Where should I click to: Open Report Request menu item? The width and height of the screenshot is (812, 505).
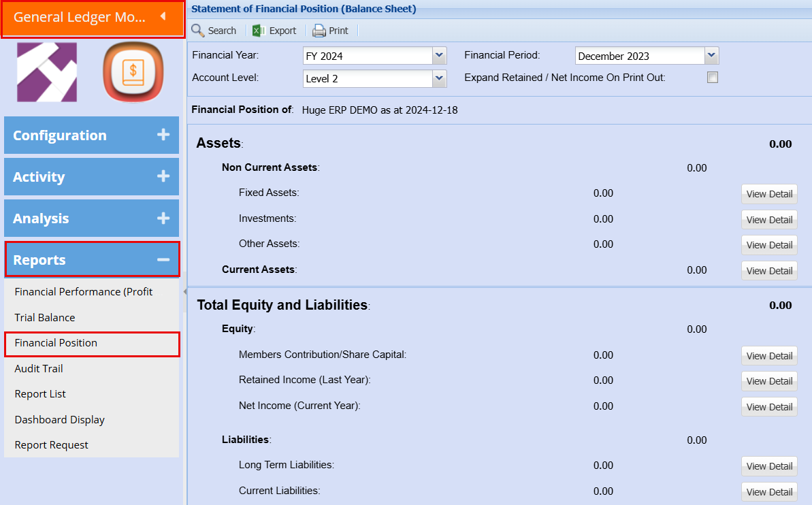point(52,445)
